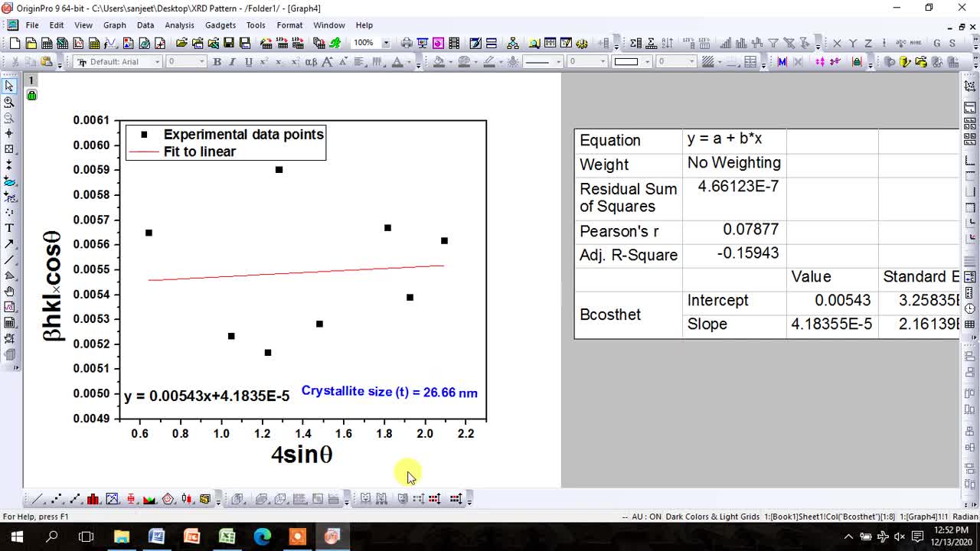Viewport: 980px width, 551px height.
Task: Toggle Subscript formatting
Action: (279, 62)
